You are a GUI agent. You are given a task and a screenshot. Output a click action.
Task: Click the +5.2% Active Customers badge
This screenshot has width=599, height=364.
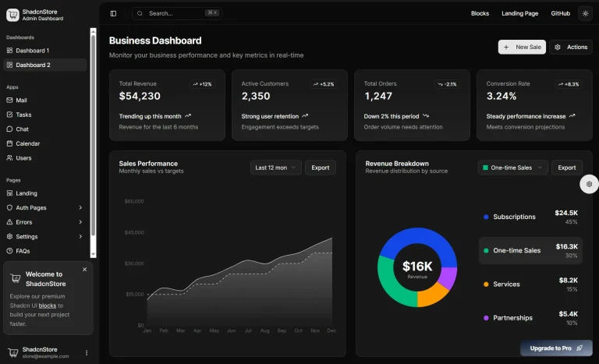coord(324,84)
